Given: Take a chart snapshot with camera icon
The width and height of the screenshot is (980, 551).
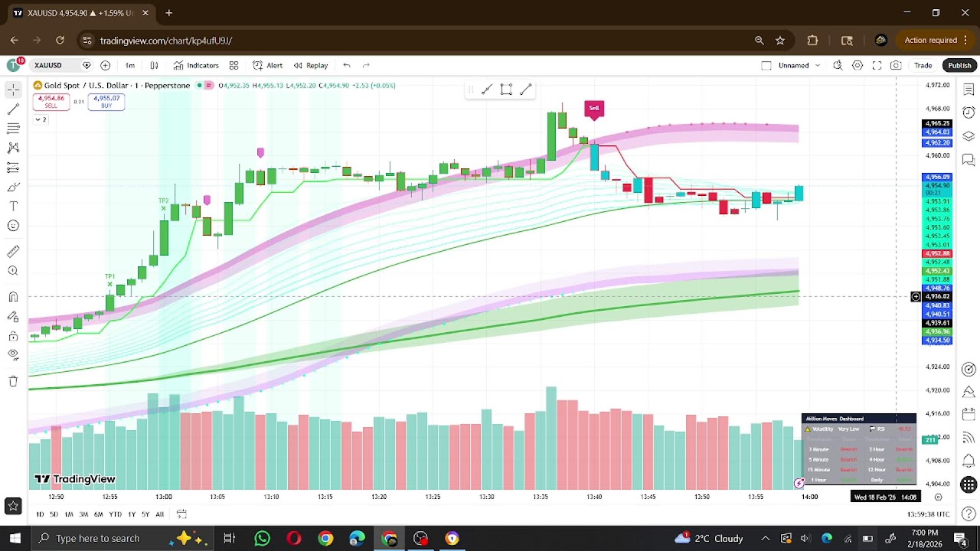Looking at the screenshot, I should [896, 65].
